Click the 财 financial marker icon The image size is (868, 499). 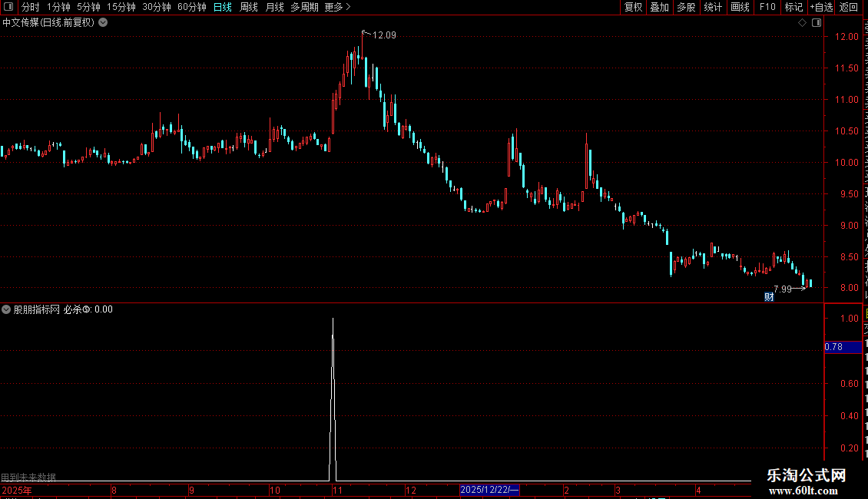pos(769,297)
